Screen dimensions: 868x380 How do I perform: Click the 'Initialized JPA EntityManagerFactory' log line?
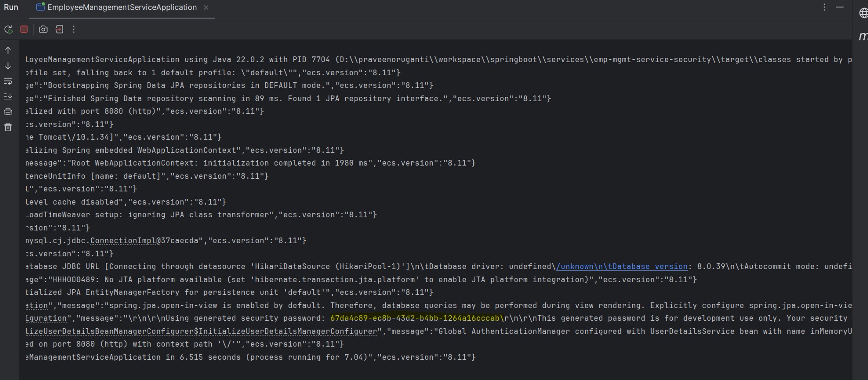tap(230, 293)
